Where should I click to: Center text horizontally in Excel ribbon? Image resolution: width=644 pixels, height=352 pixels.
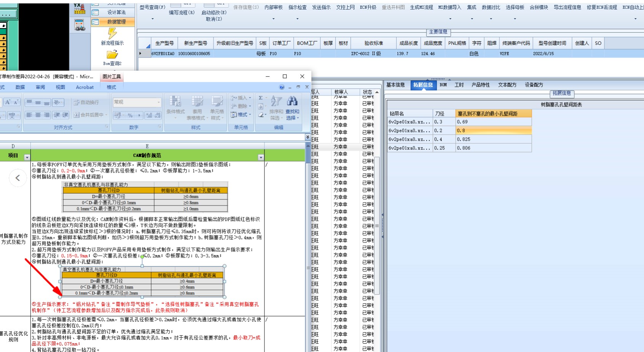(38, 115)
